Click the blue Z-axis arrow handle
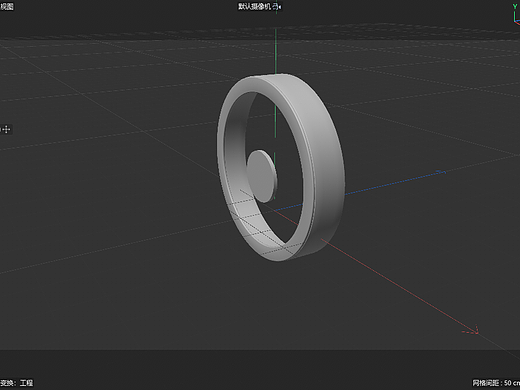 point(441,172)
